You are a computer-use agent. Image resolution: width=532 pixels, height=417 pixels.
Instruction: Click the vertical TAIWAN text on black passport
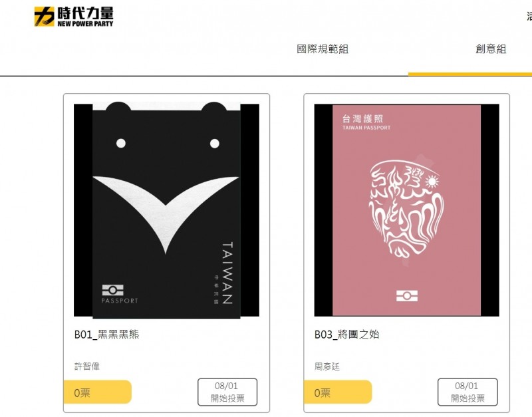click(x=227, y=273)
